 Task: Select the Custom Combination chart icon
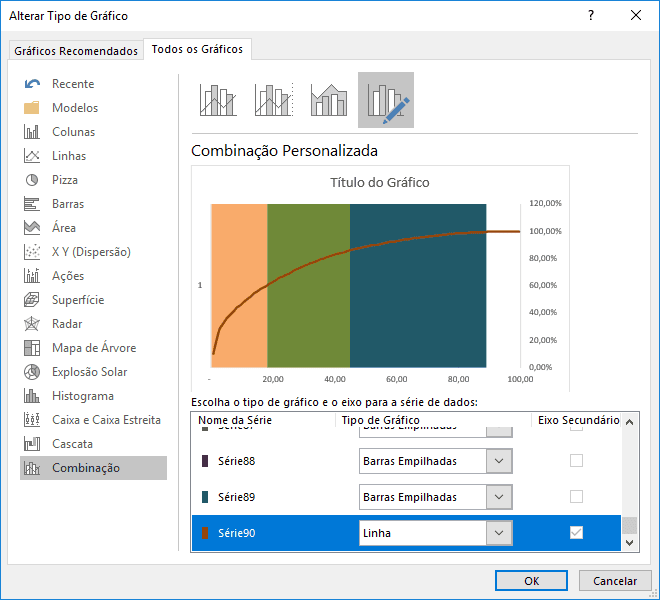[386, 100]
